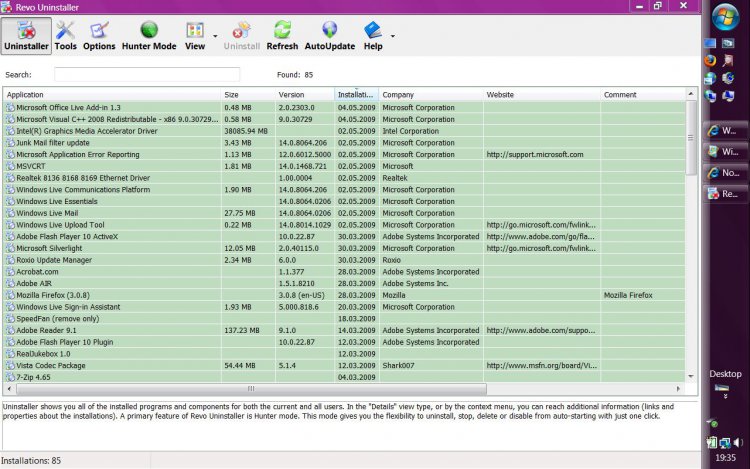Screen dimensions: 750x469
Task: Switch to the Re... Revo taskbar button
Action: coord(725,194)
